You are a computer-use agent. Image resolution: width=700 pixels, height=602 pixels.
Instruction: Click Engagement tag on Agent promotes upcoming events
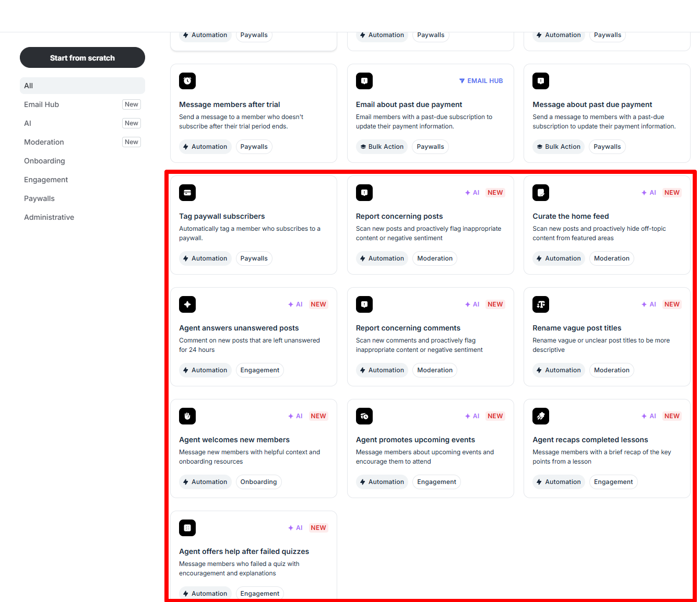437,482
